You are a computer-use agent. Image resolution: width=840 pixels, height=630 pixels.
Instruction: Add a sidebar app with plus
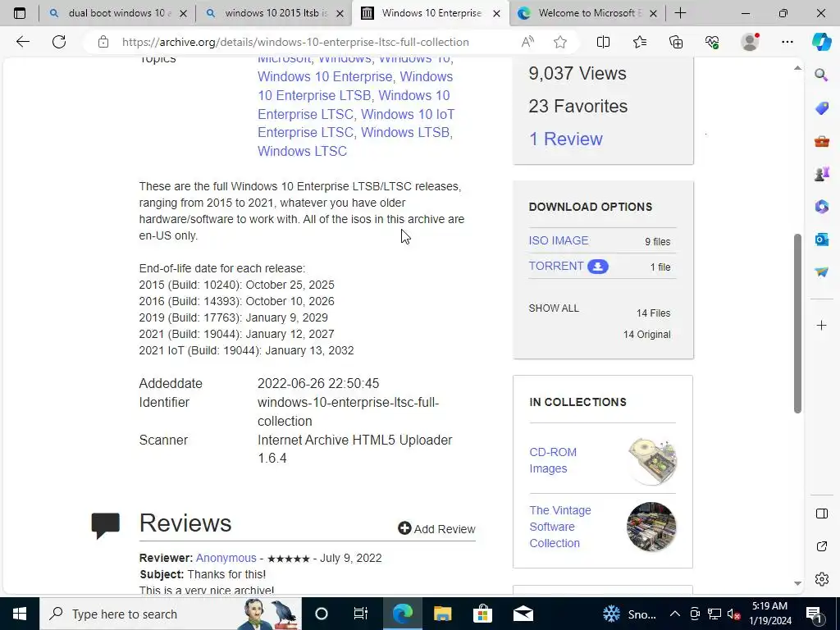822,325
